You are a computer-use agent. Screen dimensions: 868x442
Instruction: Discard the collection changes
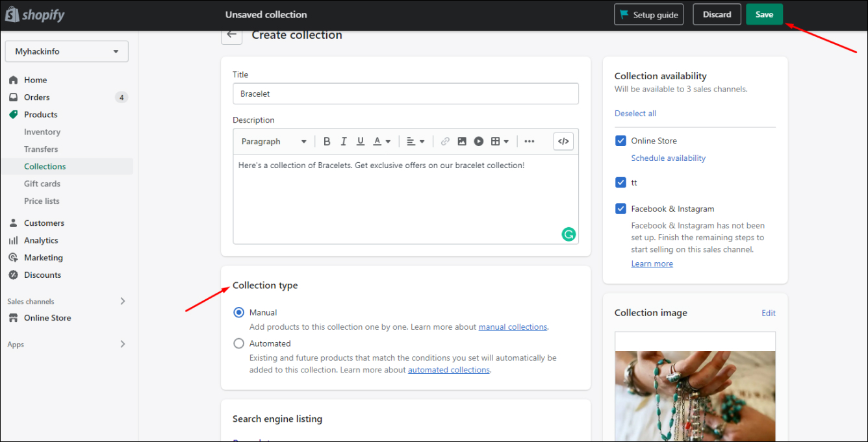717,14
